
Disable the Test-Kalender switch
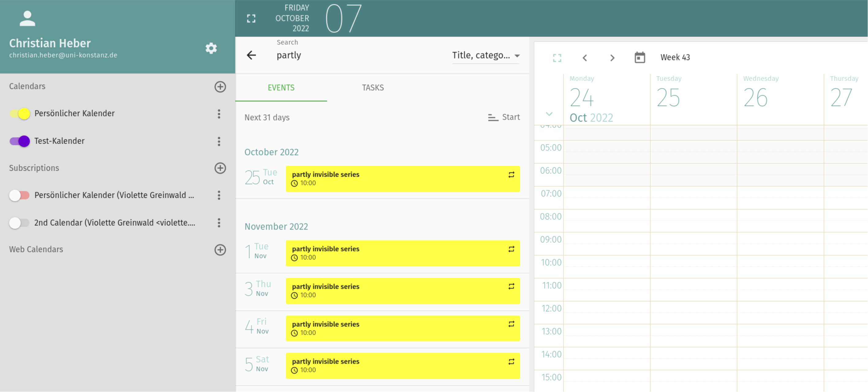tap(20, 141)
